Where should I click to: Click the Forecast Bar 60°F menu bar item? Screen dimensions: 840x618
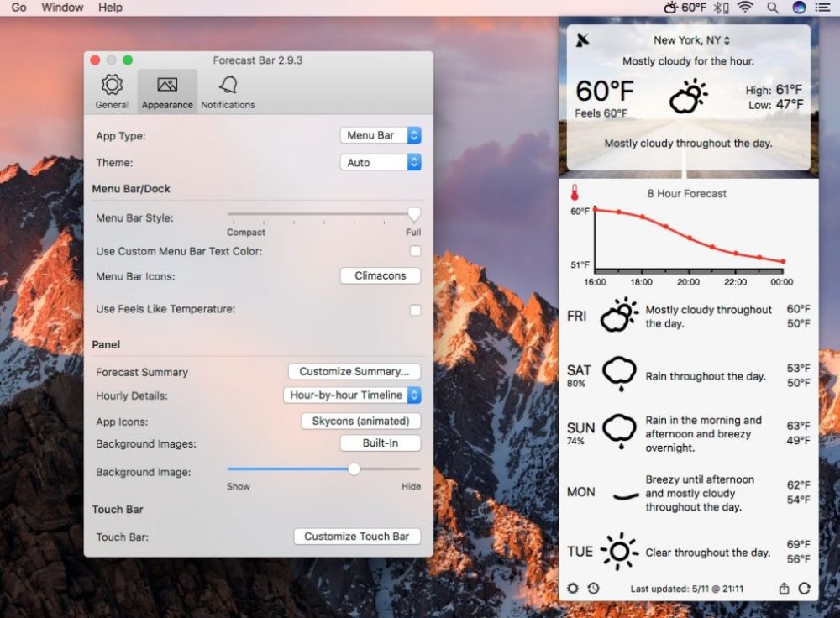tap(685, 8)
